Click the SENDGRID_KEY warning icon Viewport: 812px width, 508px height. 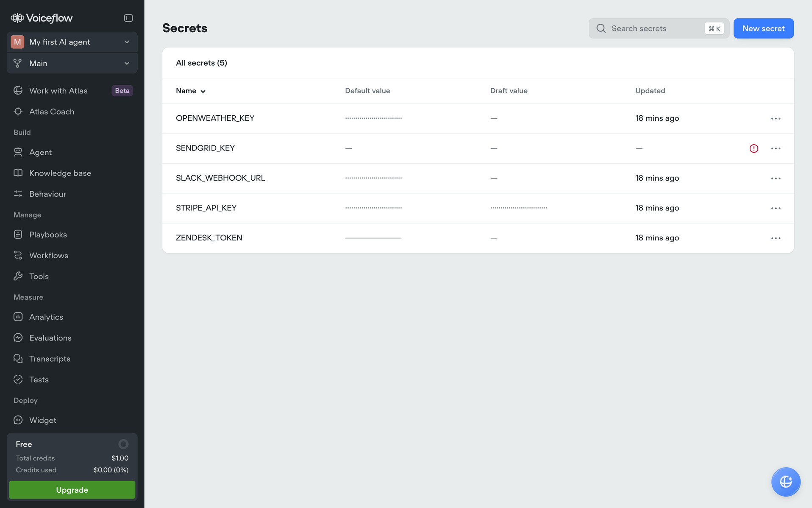coord(754,148)
